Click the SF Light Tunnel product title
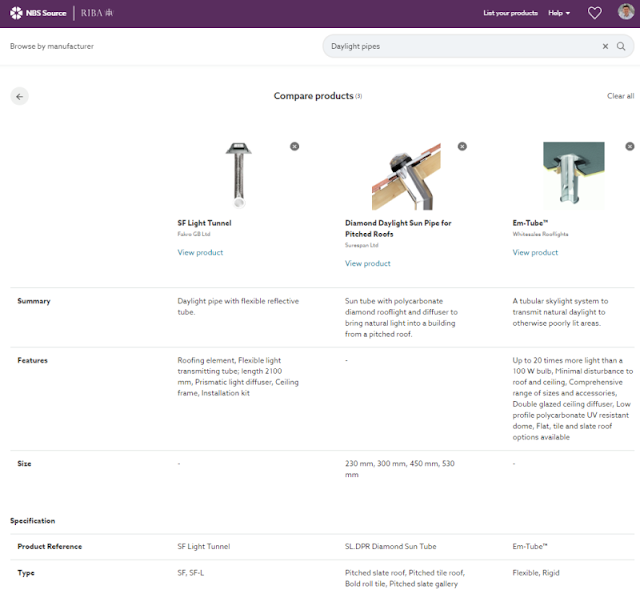This screenshot has width=640, height=590. tap(204, 223)
